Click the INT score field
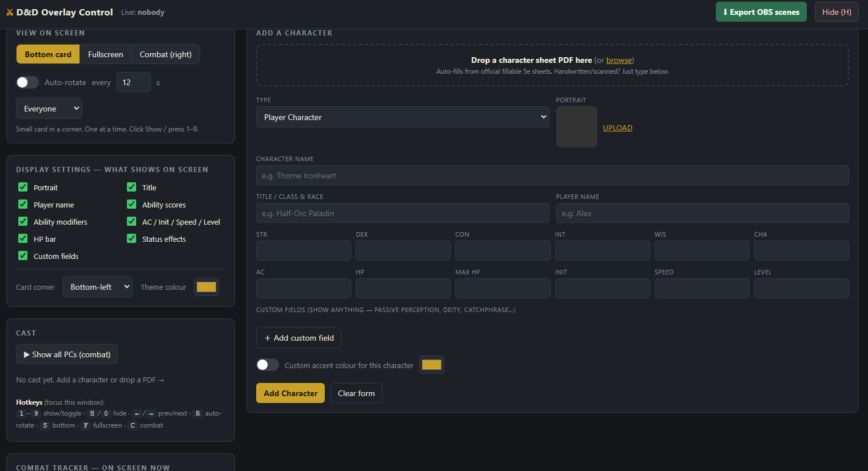Image resolution: width=868 pixels, height=471 pixels. tap(603, 251)
